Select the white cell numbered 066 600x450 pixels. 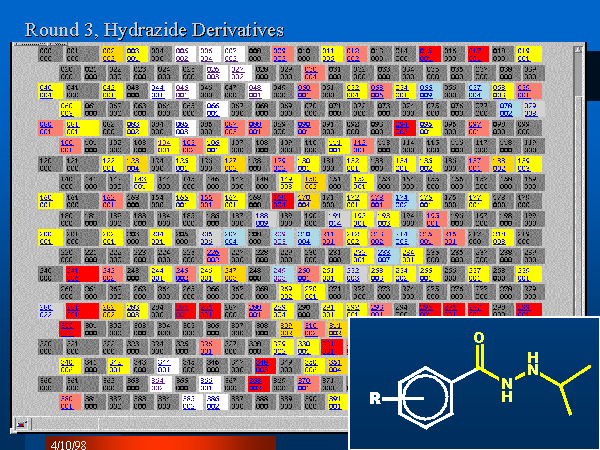point(214,108)
